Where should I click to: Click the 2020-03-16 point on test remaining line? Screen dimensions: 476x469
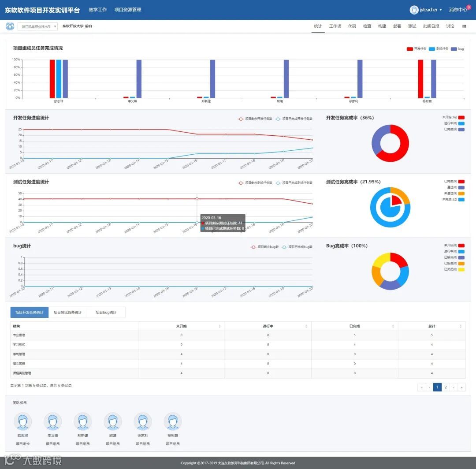[x=197, y=199]
